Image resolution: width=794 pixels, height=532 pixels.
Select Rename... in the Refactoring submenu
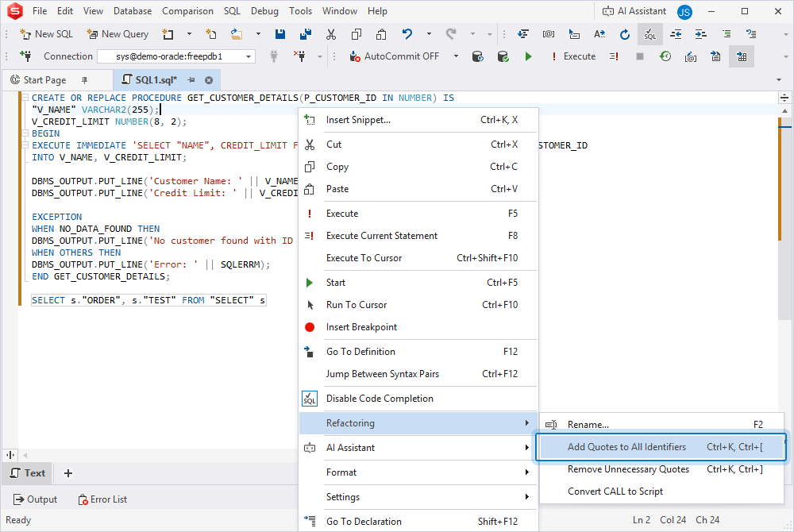[x=661, y=425]
